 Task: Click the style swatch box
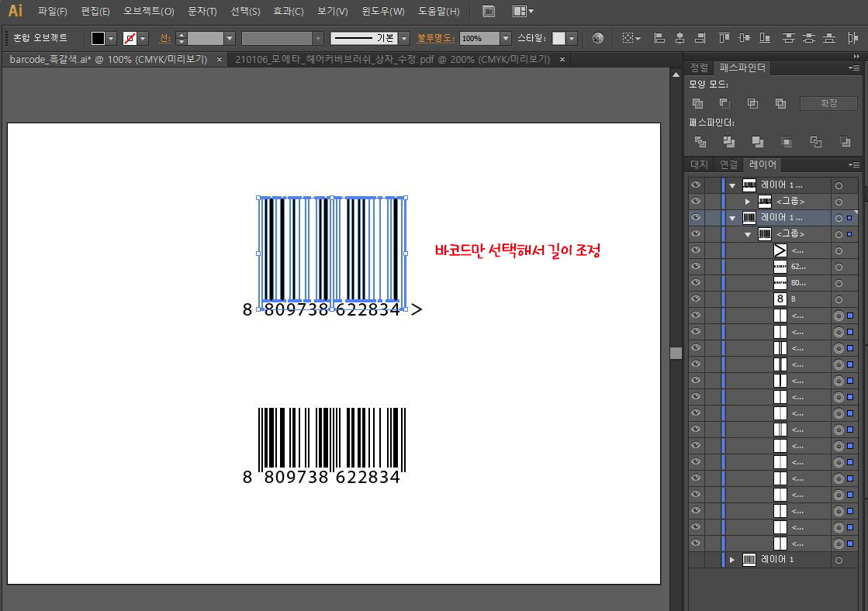(559, 38)
